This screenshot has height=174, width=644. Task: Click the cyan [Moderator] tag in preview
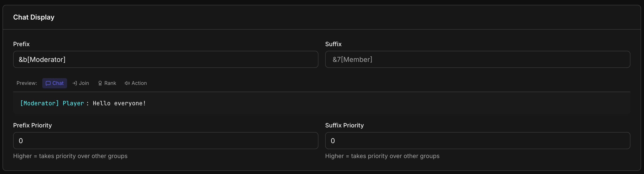(39, 103)
